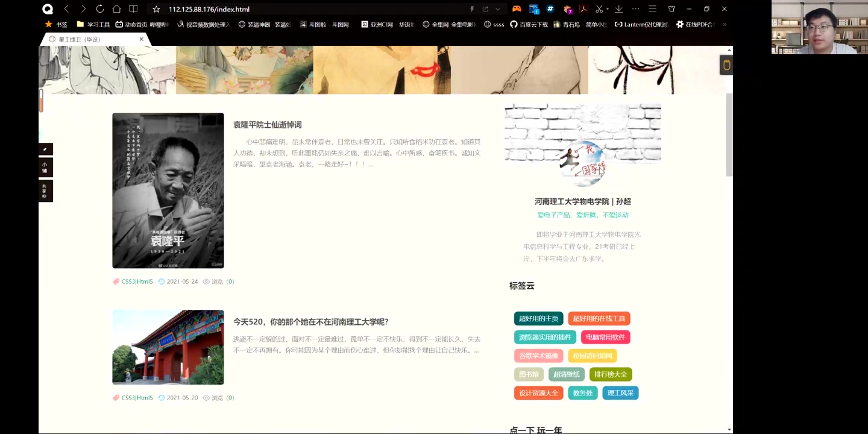This screenshot has height=434, width=868.
Task: Click the 浏览器实用的插件 tag
Action: coord(545,337)
